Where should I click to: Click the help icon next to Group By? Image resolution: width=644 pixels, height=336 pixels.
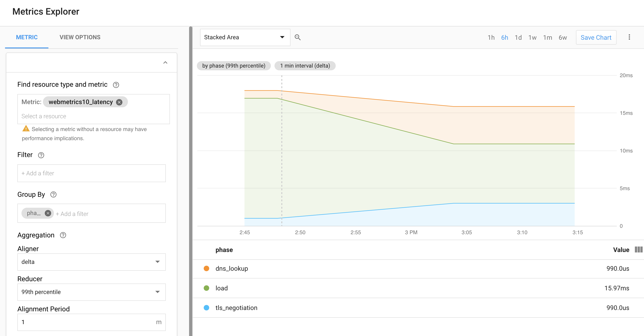(53, 195)
